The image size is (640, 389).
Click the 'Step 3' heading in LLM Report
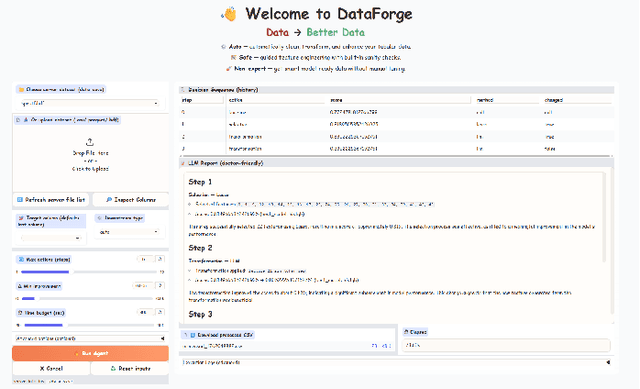click(200, 314)
